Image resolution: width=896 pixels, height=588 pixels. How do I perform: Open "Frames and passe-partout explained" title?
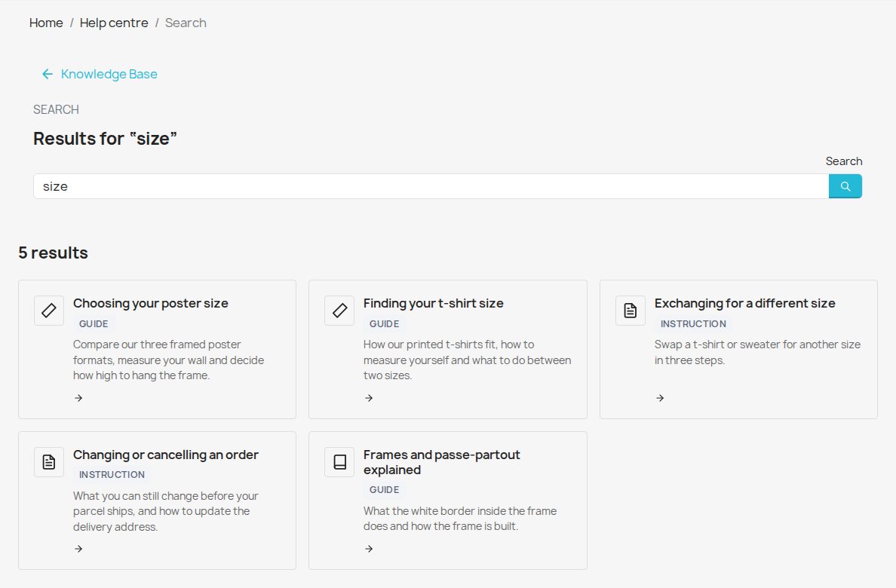click(x=442, y=462)
